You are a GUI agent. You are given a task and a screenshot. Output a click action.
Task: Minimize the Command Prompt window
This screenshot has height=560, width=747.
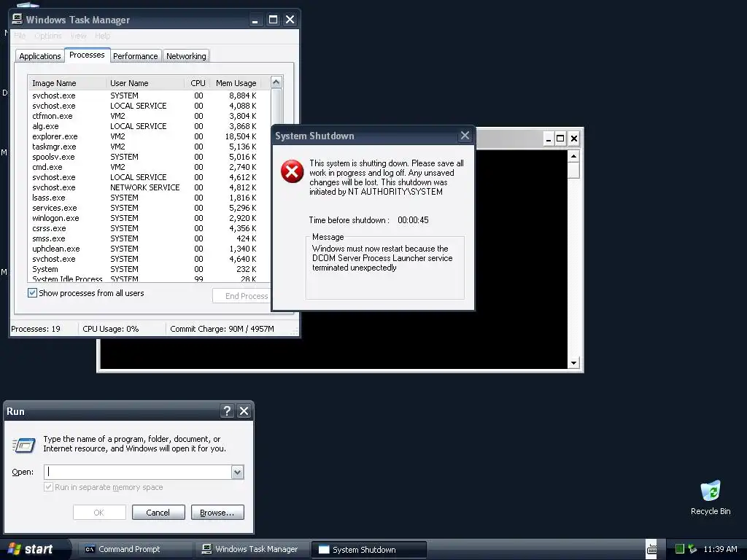click(549, 139)
